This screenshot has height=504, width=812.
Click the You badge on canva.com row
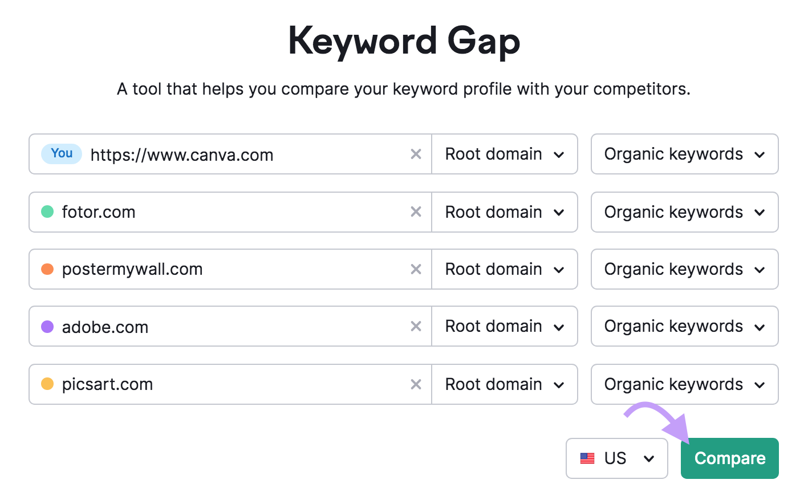click(61, 153)
